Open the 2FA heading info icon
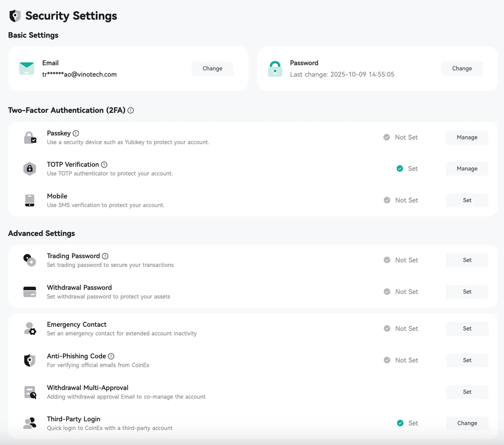The image size is (504, 445). point(131,110)
